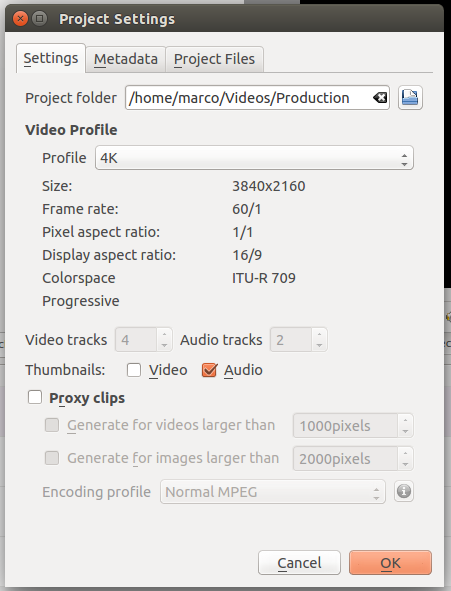Switch to the Project Files tab
Screen dimensions: 451x591
pos(214,59)
